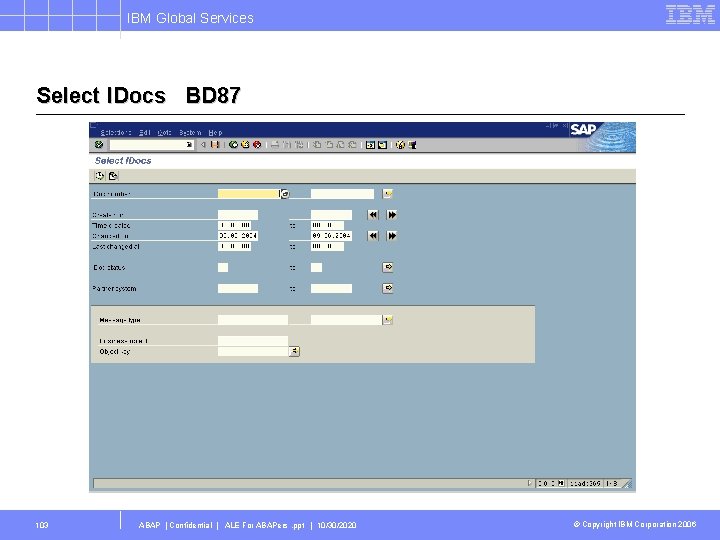The image size is (720, 540).
Task: Click the Object key input field
Action: pos(253,352)
